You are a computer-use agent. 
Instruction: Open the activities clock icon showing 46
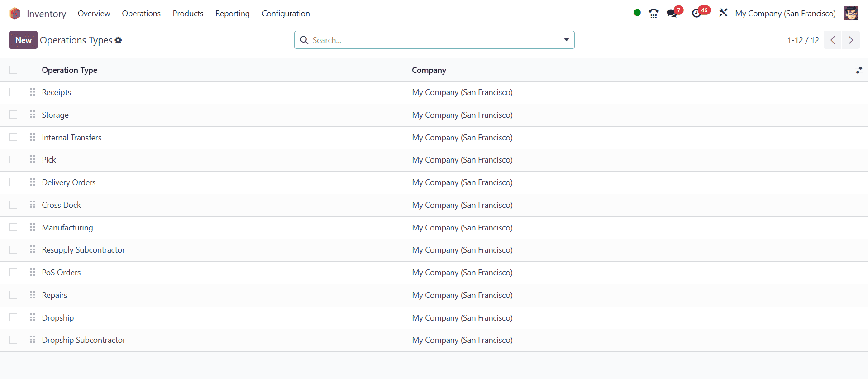tap(696, 14)
